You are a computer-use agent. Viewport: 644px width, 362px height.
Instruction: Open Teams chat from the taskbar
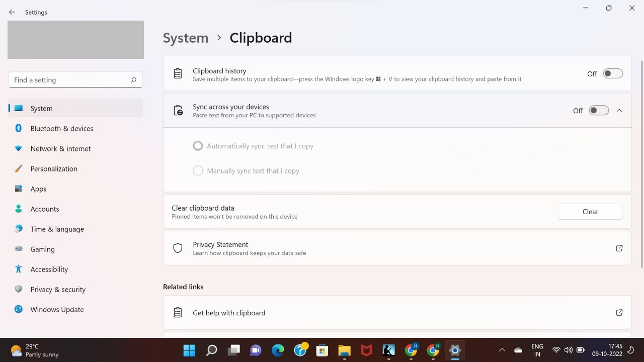(256, 350)
